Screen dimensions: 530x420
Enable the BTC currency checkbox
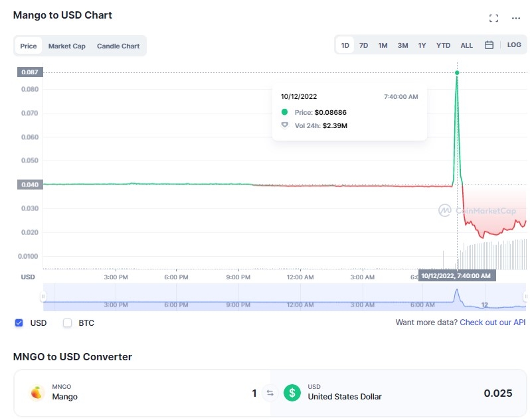pos(67,322)
